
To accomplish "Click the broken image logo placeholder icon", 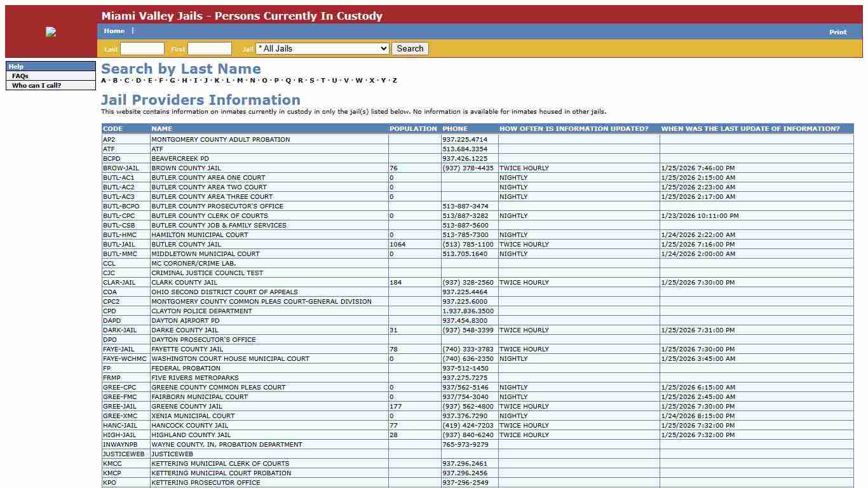I will [51, 31].
